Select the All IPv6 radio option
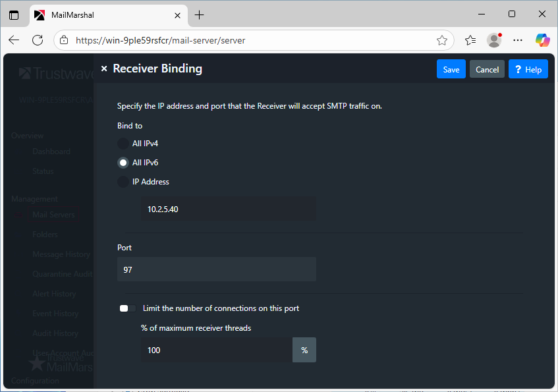Screen dimensions: 558x392 pyautogui.click(x=123, y=163)
